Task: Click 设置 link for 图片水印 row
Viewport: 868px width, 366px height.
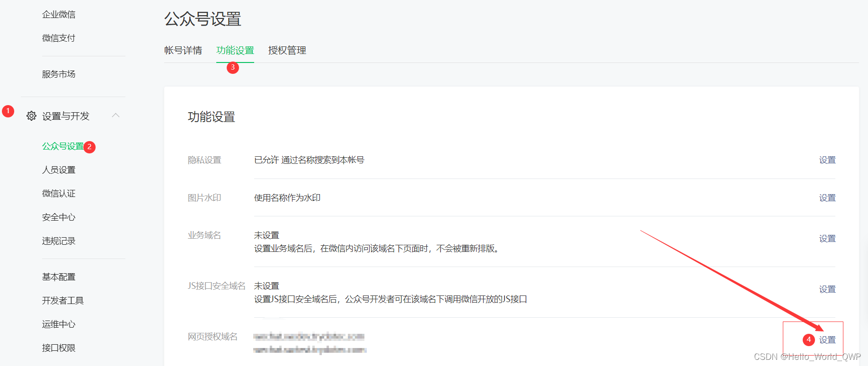Action: coord(827,198)
